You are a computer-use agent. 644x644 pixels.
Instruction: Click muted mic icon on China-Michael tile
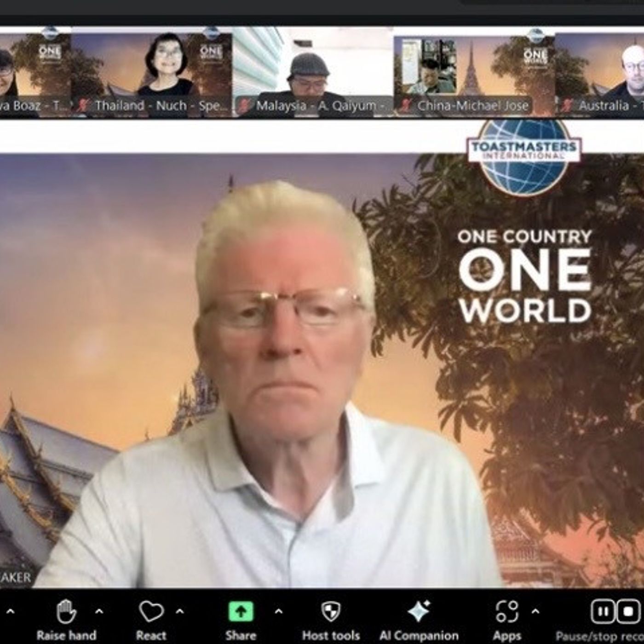point(405,105)
